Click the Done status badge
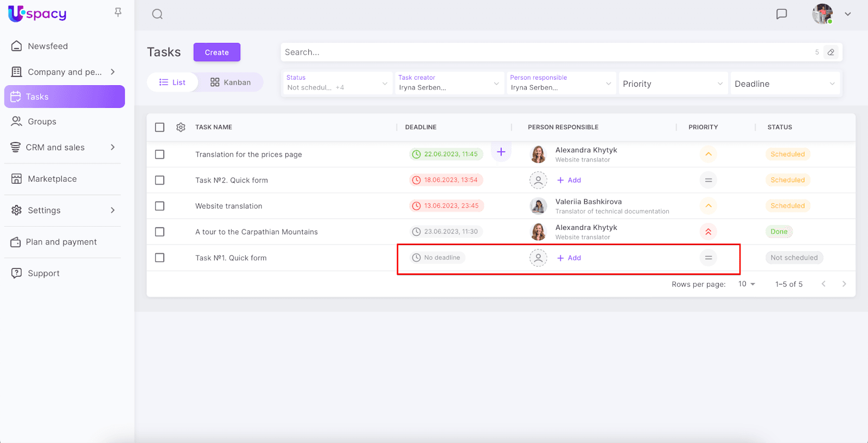This screenshot has width=868, height=443. (778, 232)
